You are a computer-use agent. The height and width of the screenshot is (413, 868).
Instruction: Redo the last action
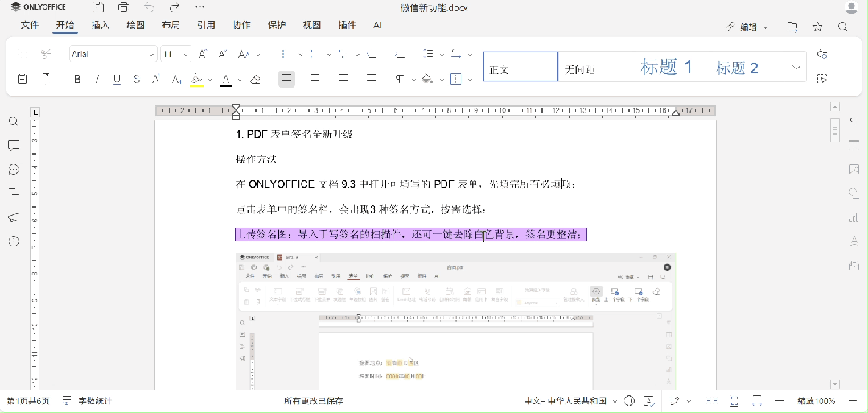click(175, 8)
